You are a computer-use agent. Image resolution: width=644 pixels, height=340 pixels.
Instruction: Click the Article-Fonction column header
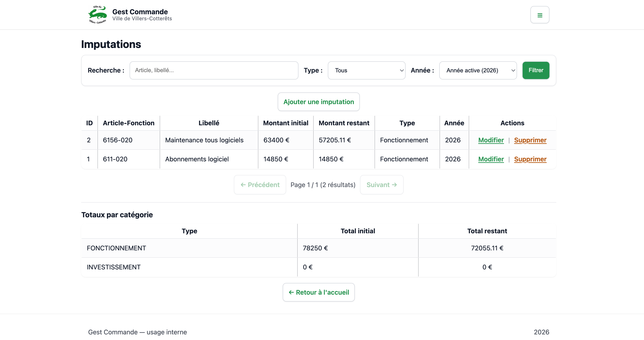[x=128, y=123]
